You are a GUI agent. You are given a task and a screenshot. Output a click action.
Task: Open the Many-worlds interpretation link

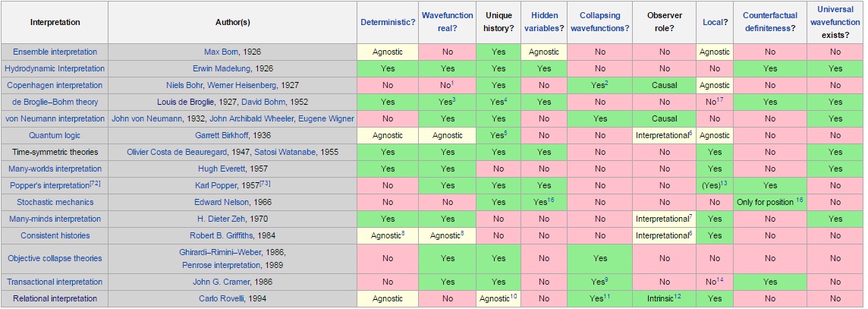click(55, 169)
